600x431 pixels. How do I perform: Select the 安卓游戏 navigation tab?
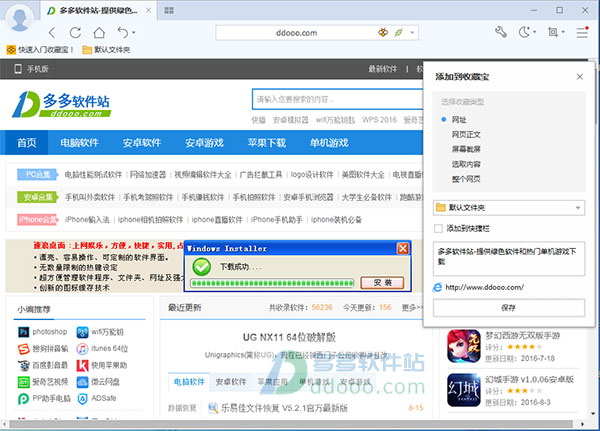(x=204, y=143)
